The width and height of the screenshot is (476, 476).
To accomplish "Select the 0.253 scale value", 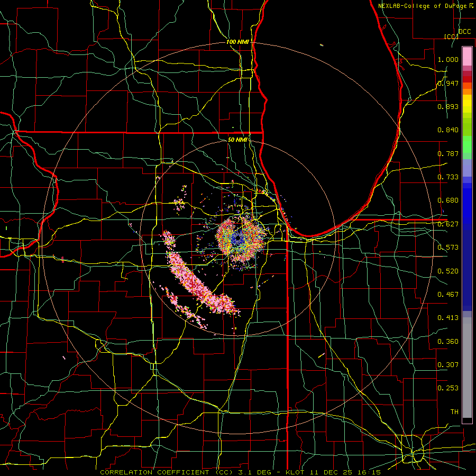I will pos(448,388).
